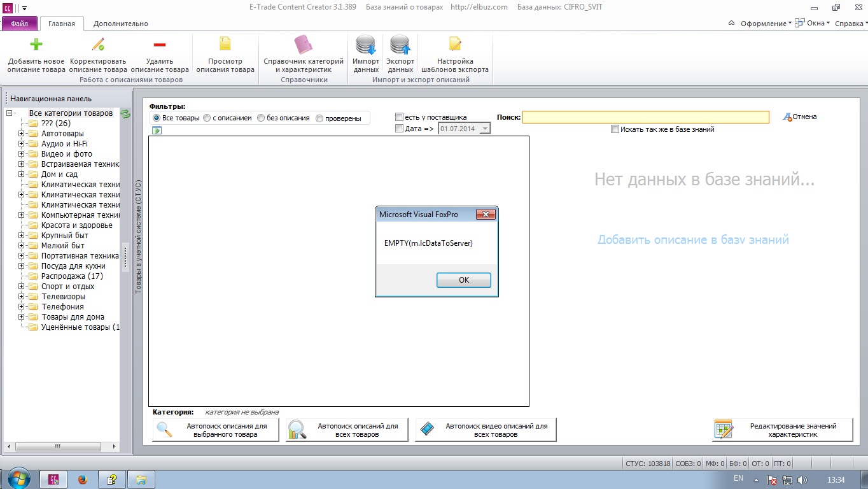This screenshot has height=489, width=868.
Task: Click the network tray icon
Action: 787,479
